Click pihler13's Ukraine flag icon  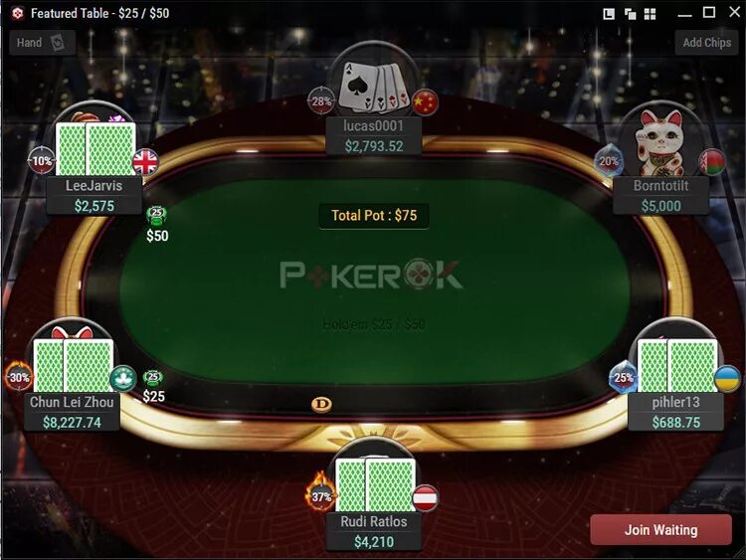pyautogui.click(x=727, y=379)
